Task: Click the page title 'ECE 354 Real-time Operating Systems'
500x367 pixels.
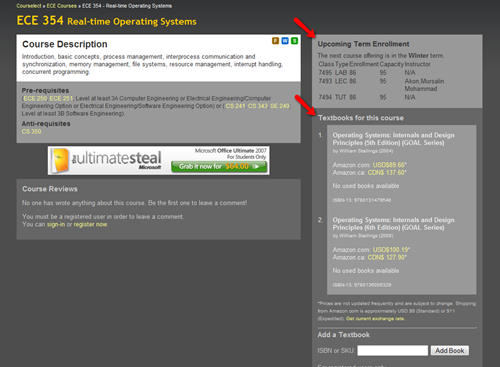Action: pos(107,21)
